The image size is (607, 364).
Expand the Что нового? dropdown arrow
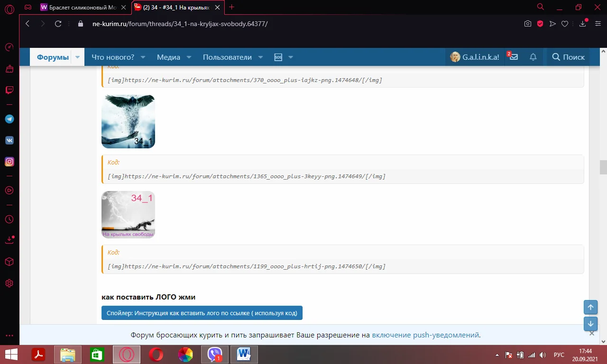142,57
